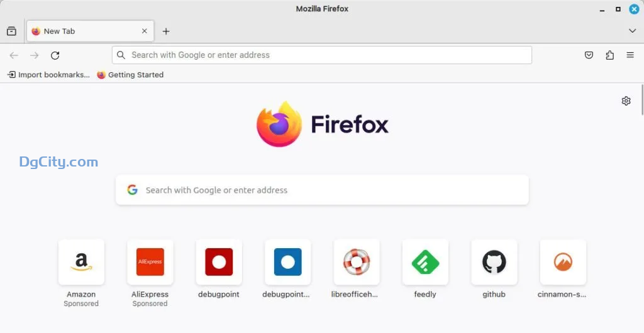
Task: Focus the top address bar
Action: (x=322, y=55)
